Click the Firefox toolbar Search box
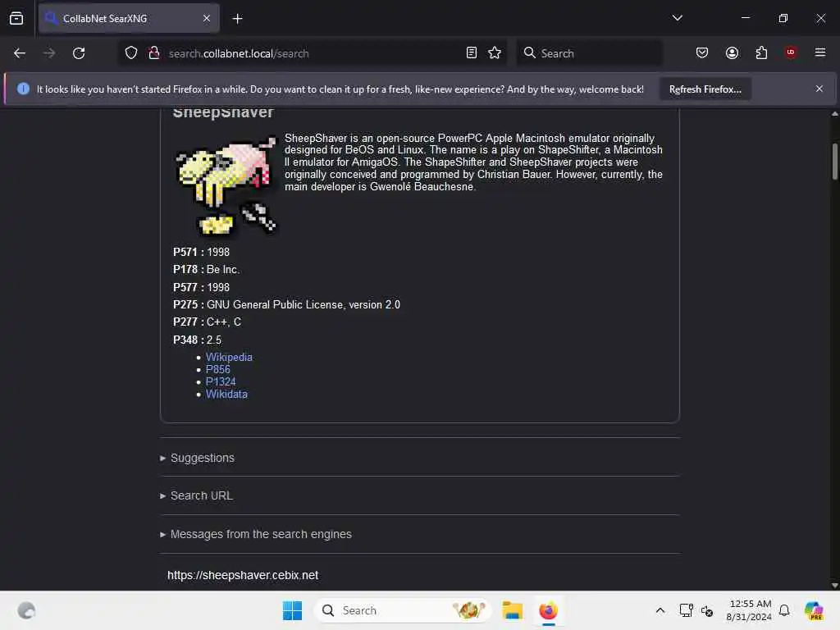Image resolution: width=840 pixels, height=630 pixels. 589,53
